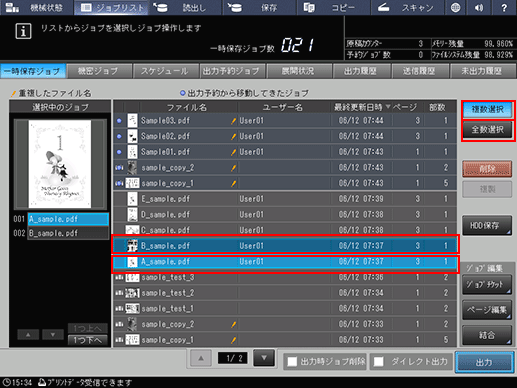Select 002 B_sample.pdf in selected jobs panel

pyautogui.click(x=68, y=233)
